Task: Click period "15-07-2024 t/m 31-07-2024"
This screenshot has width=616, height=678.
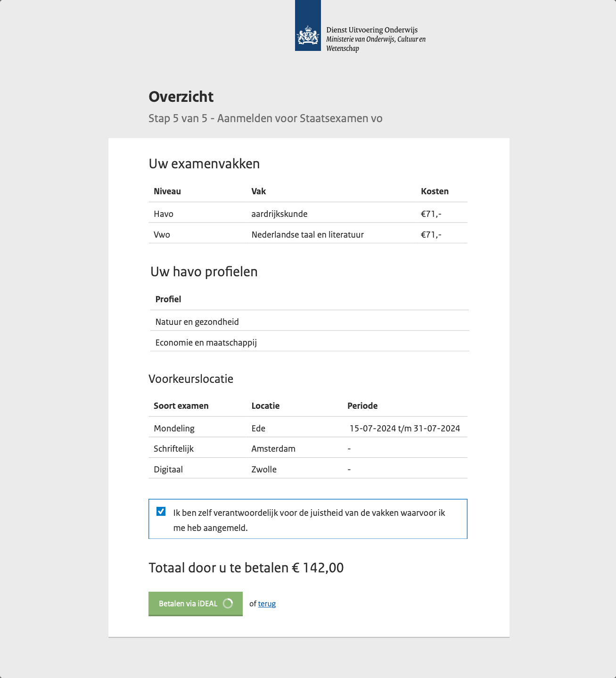Action: tap(405, 429)
